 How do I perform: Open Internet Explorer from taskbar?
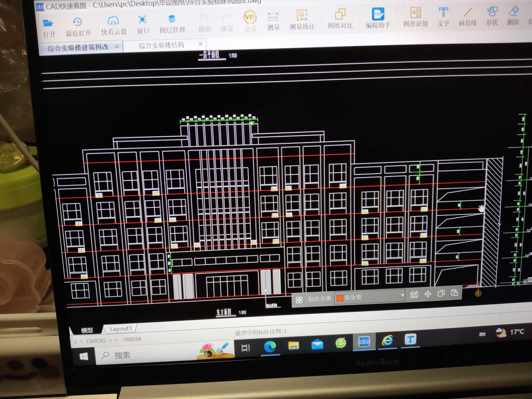tap(387, 341)
